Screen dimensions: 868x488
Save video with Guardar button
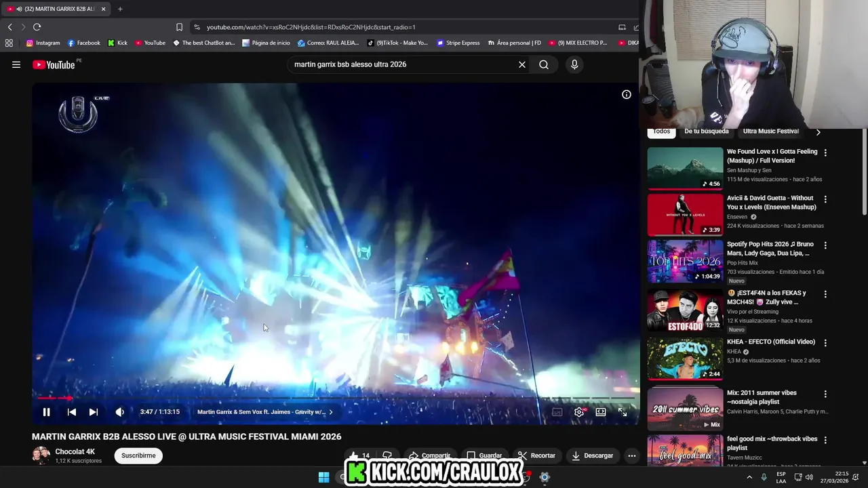point(484,455)
